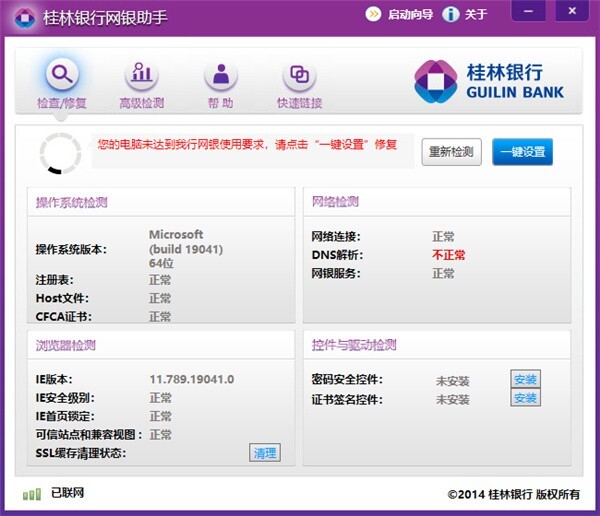600x516 pixels.
Task: Click the IE安全级别 label
Action: (65, 398)
